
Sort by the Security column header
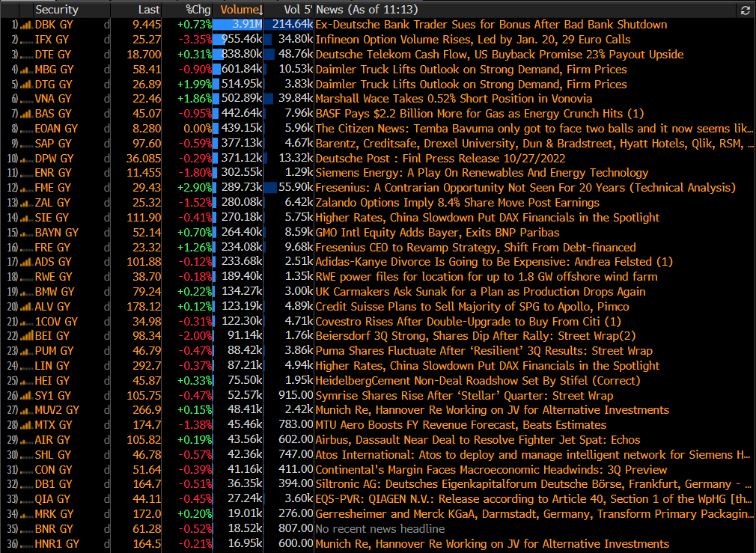coord(56,10)
